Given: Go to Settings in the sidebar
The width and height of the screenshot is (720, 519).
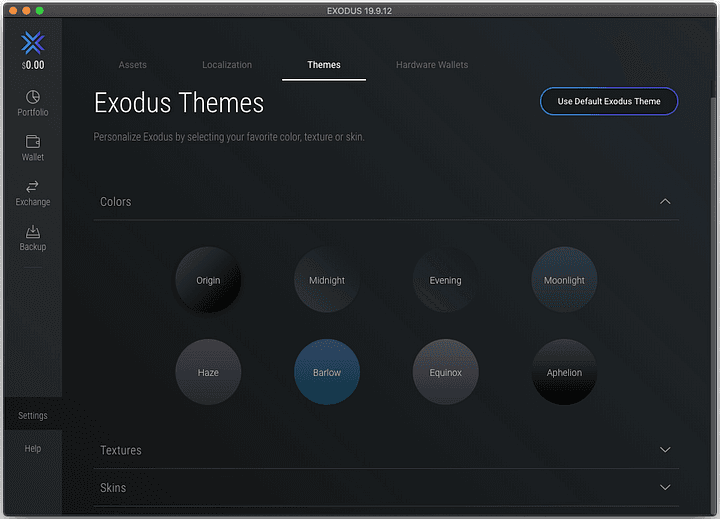Looking at the screenshot, I should [33, 415].
